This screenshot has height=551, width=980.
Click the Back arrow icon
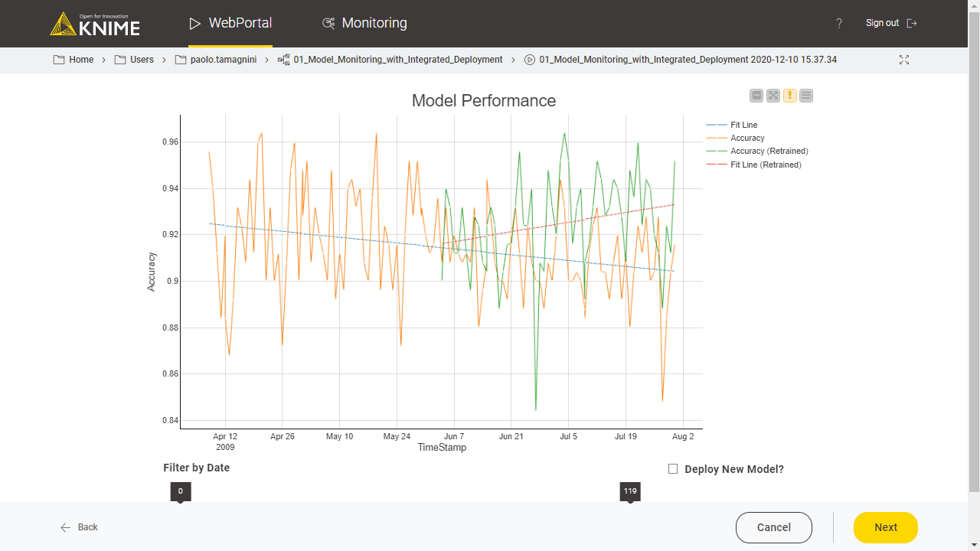tap(66, 527)
